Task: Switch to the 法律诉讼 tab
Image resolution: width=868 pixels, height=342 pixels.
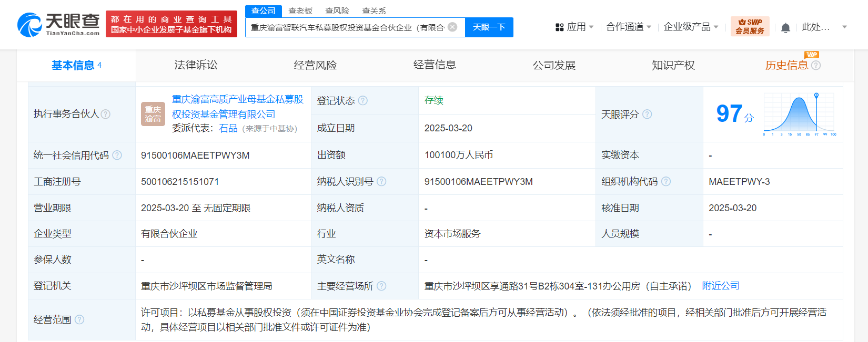Action: point(196,65)
